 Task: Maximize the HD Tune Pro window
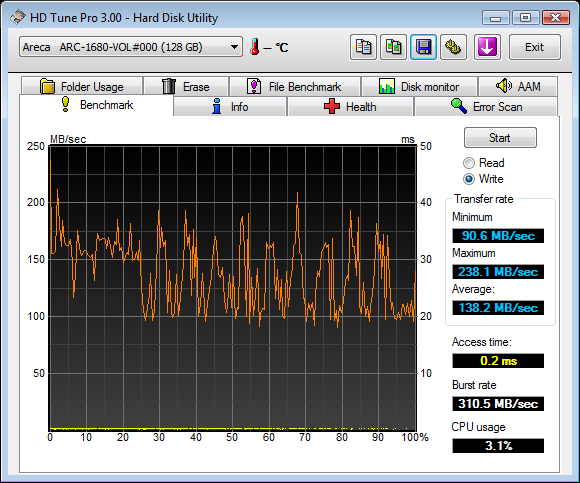tap(525, 18)
